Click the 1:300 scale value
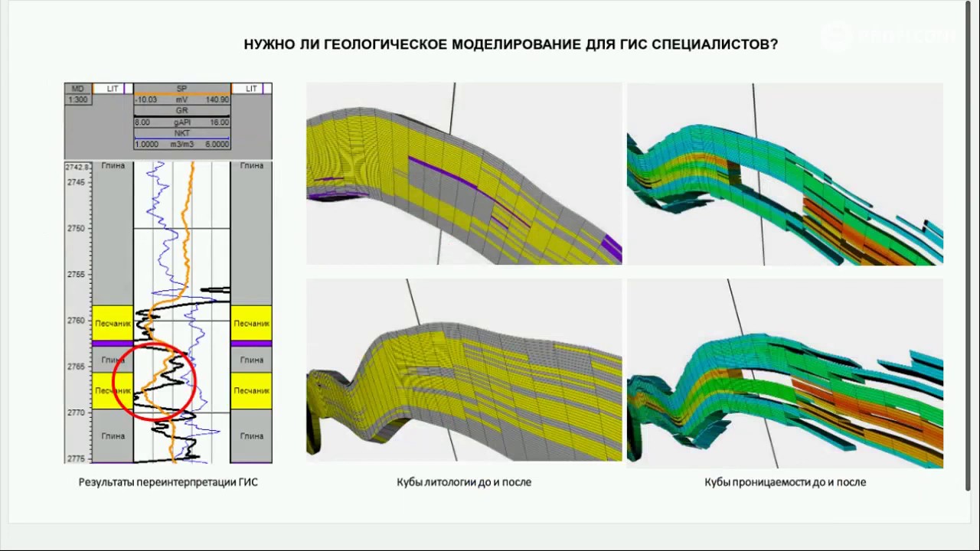Image resolution: width=980 pixels, height=551 pixels. (x=78, y=100)
